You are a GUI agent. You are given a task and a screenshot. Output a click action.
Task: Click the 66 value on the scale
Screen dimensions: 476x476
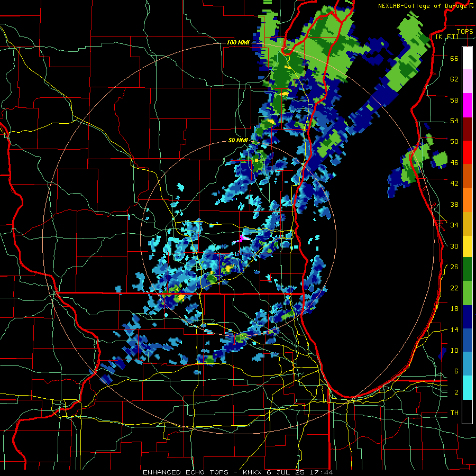[454, 58]
